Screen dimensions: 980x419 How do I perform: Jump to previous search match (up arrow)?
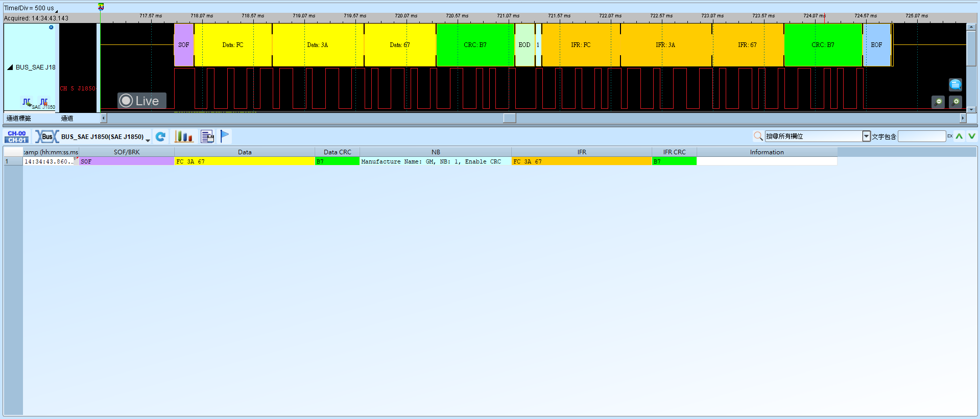tap(959, 136)
